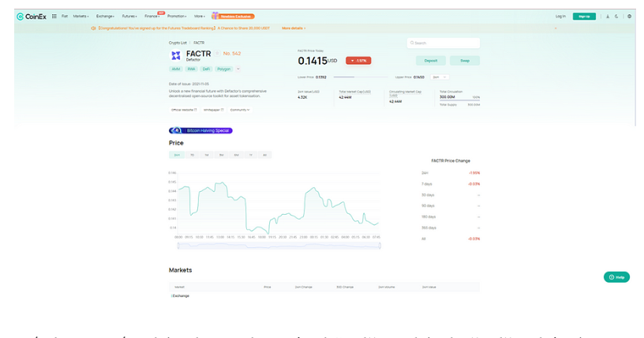Select the 6M chart tab
The width and height of the screenshot is (644, 338).
coord(236,155)
